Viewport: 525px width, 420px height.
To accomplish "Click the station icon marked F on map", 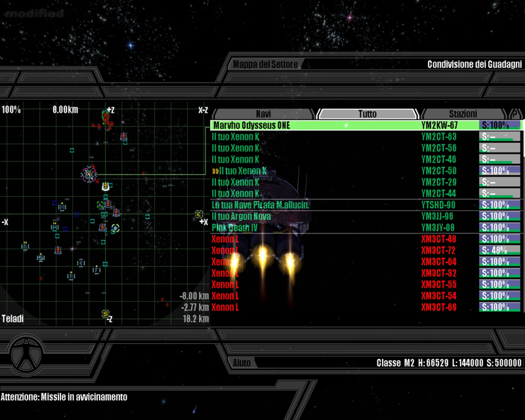I will 96,270.
